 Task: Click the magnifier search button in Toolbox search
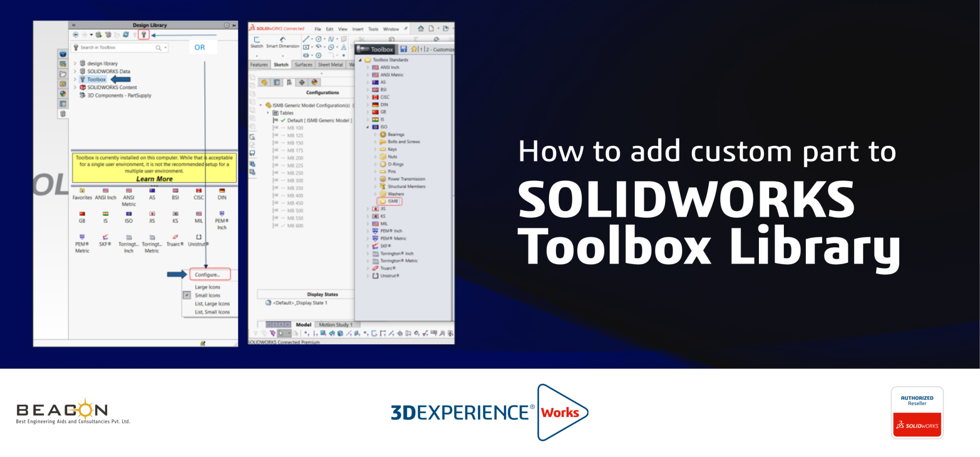tap(158, 48)
